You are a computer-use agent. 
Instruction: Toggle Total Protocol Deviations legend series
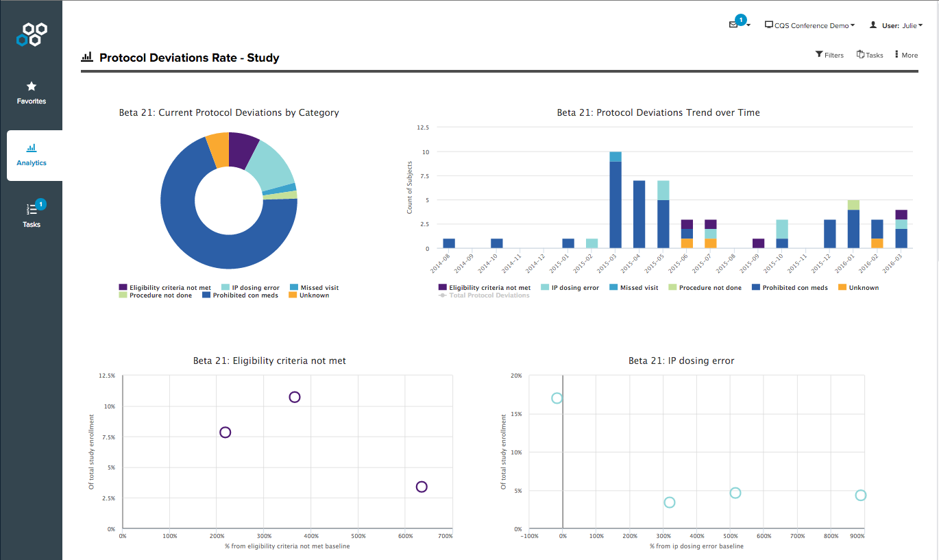(x=489, y=295)
